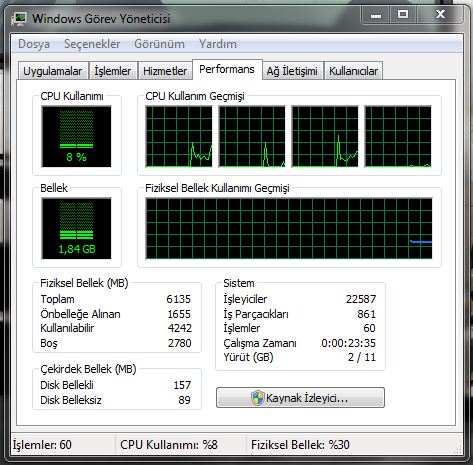Switch to the Ağ İletişimi tab
473x465 pixels.
click(x=292, y=71)
